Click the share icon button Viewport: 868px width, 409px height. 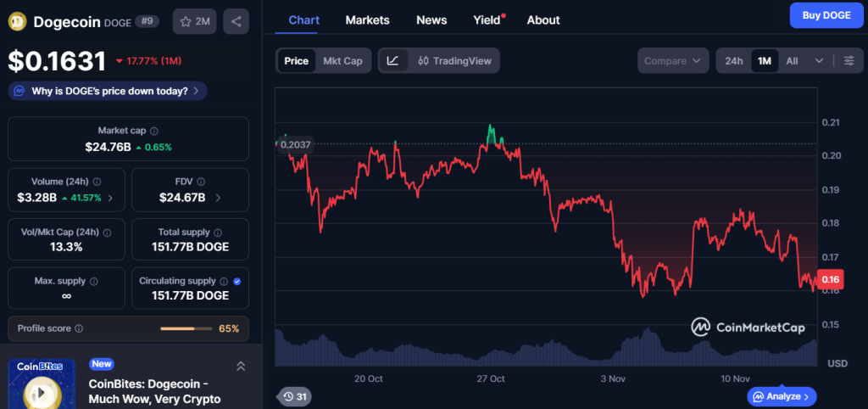236,21
